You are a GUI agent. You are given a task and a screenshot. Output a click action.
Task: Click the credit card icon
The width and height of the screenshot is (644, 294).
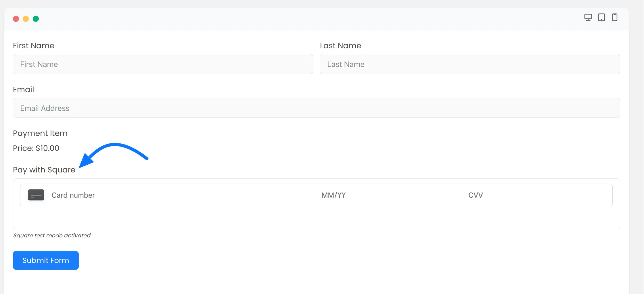(36, 195)
